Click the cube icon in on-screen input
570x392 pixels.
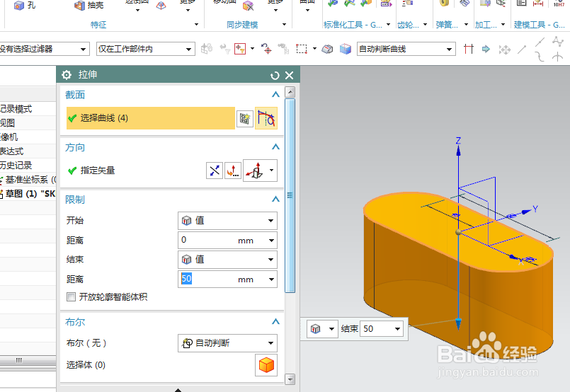pos(316,329)
